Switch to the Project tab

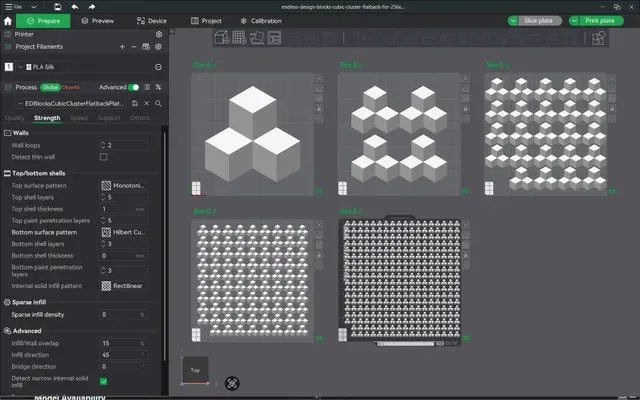pyautogui.click(x=206, y=21)
